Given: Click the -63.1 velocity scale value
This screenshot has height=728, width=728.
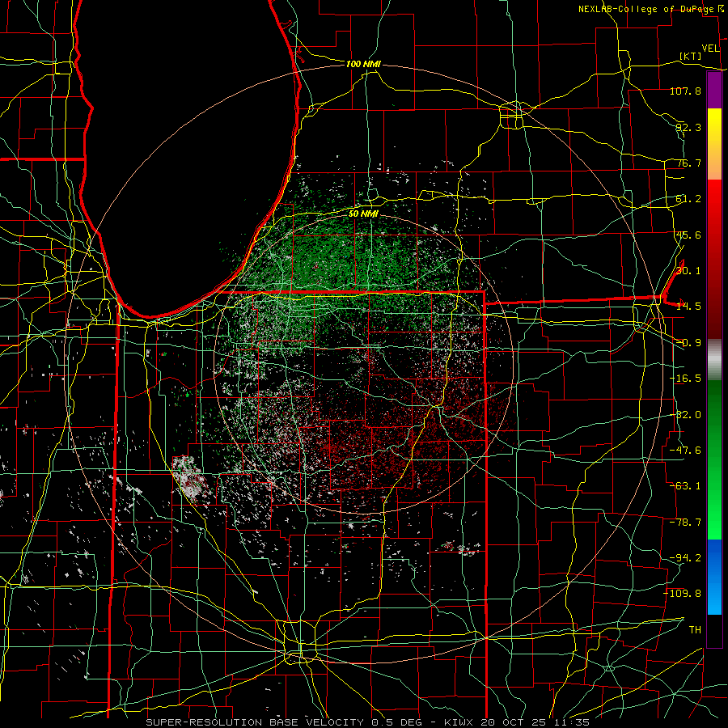Looking at the screenshot, I should click(x=685, y=486).
